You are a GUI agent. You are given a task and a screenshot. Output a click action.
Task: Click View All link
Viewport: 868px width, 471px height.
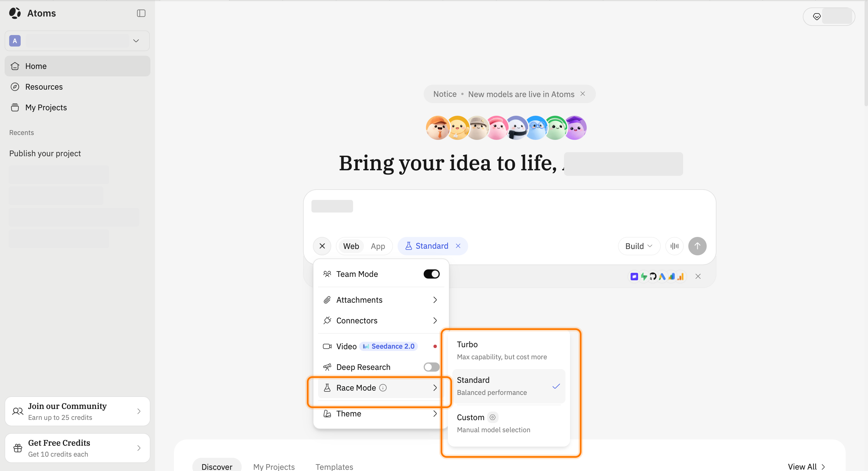coord(806,466)
